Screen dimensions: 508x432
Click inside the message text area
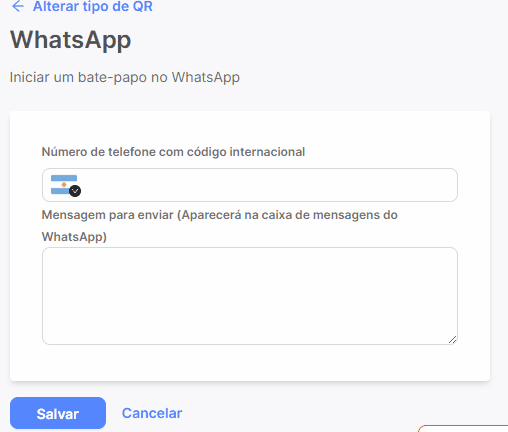(x=250, y=296)
